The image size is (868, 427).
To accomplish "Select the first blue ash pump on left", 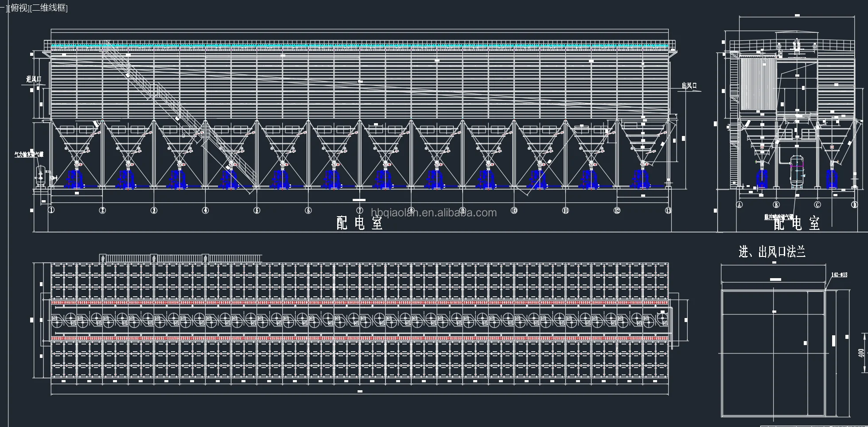I will tap(76, 179).
